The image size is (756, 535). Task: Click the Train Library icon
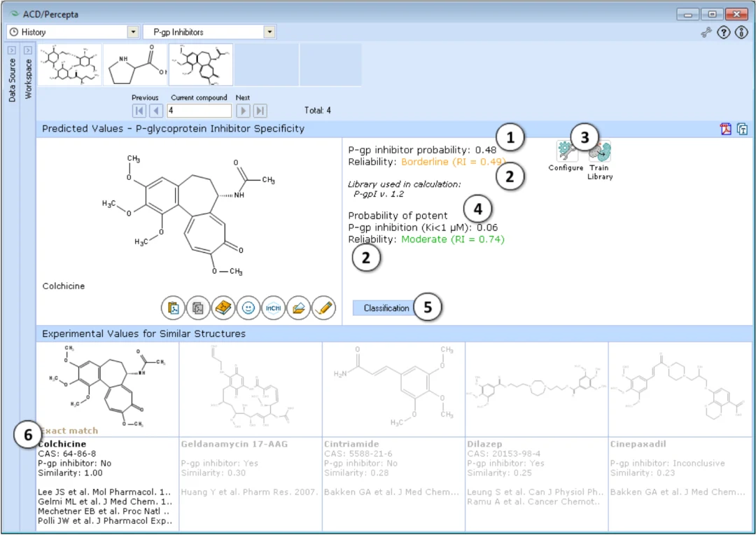point(600,160)
